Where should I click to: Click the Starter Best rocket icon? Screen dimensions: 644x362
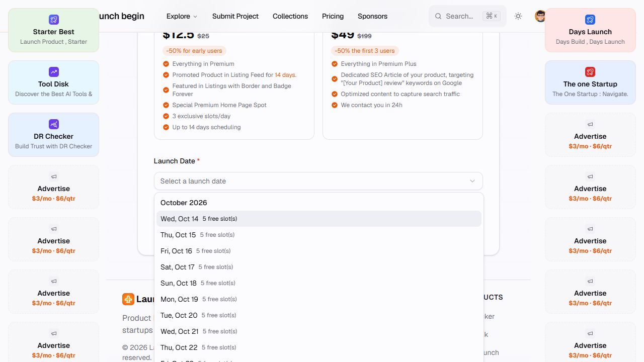click(54, 20)
